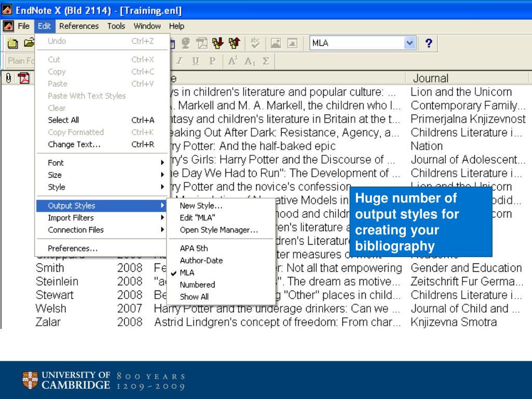Click the Insert Object toolbar icon

tap(292, 43)
